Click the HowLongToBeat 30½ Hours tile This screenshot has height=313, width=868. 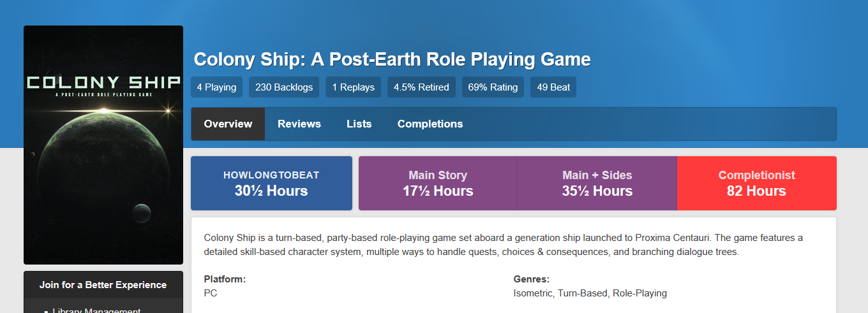pos(271,184)
